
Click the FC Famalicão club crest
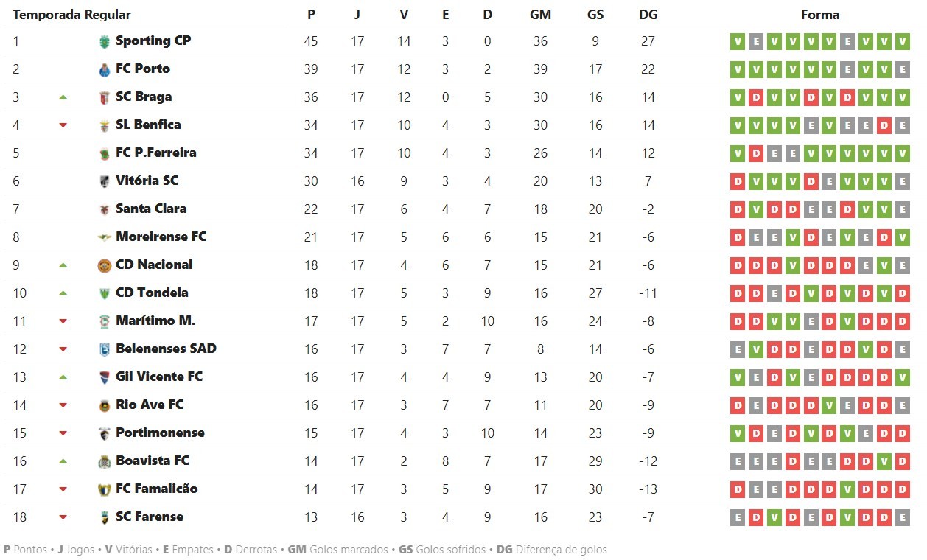[104, 489]
